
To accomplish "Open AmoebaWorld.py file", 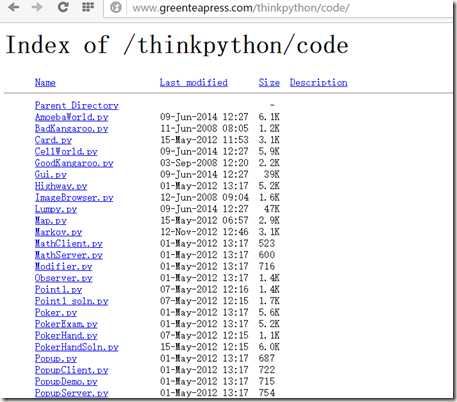I will tap(72, 117).
